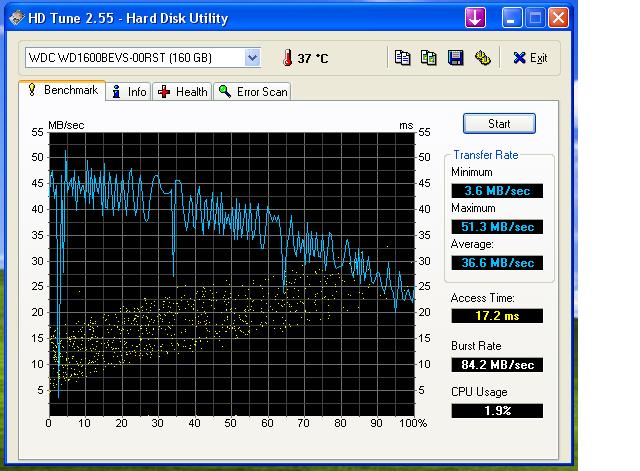640x471 pixels.
Task: Click the HD Tune title bar app icon
Action: click(16, 18)
